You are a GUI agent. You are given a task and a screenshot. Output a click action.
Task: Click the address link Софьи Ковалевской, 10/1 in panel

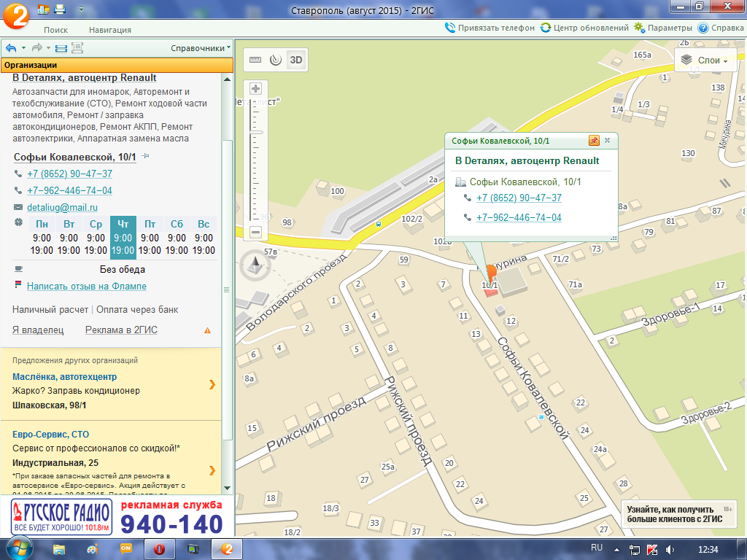coord(75,157)
